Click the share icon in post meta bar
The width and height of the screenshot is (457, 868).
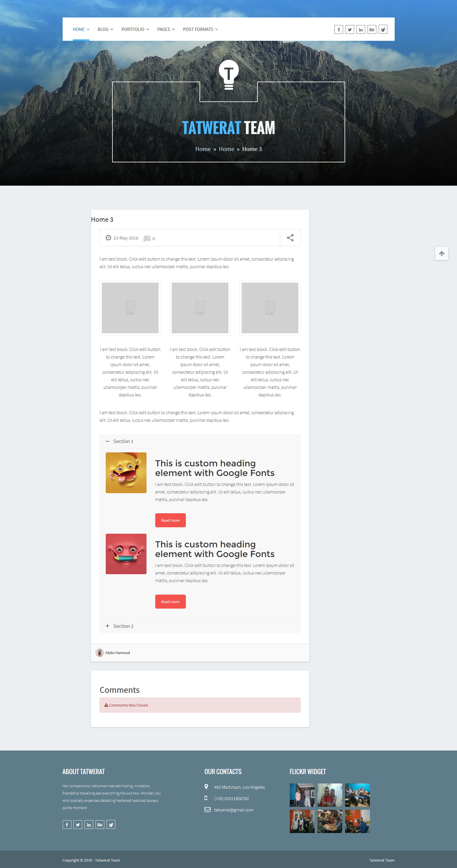tap(290, 238)
